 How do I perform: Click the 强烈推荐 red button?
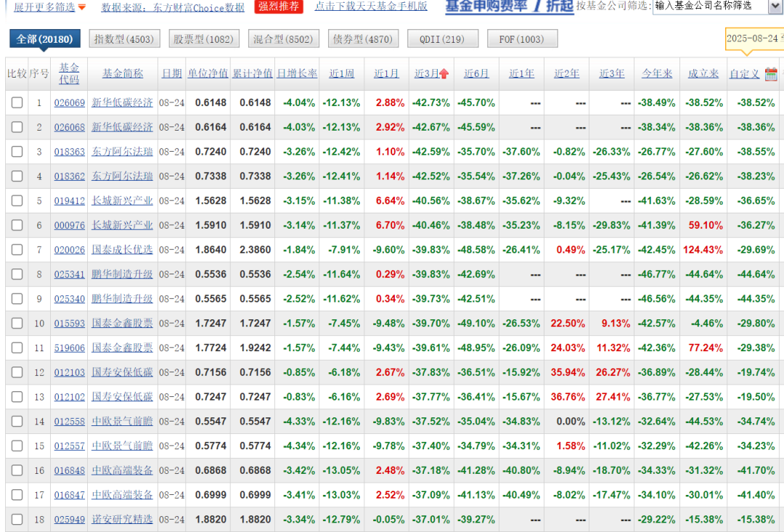click(279, 7)
